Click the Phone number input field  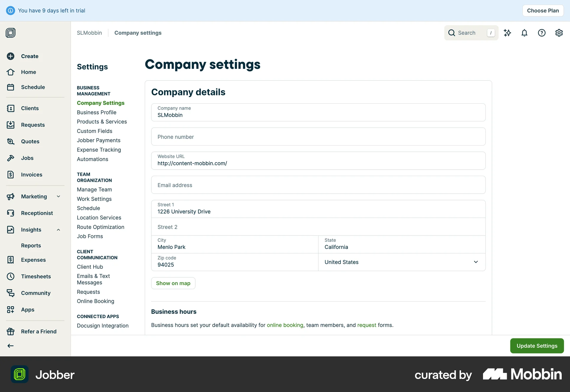(x=318, y=137)
